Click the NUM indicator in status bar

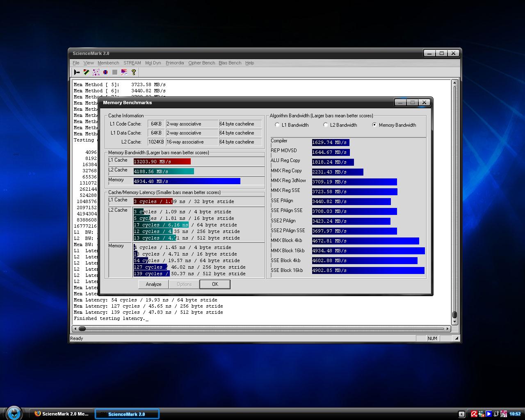click(432, 338)
